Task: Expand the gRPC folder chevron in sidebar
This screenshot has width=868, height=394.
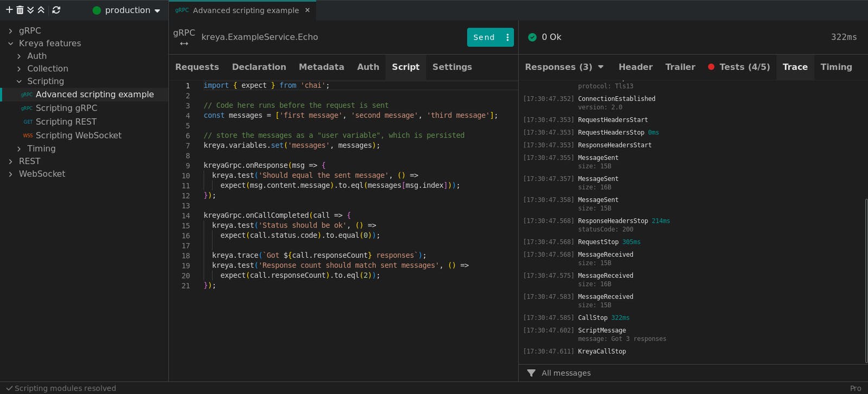Action: pyautogui.click(x=10, y=31)
